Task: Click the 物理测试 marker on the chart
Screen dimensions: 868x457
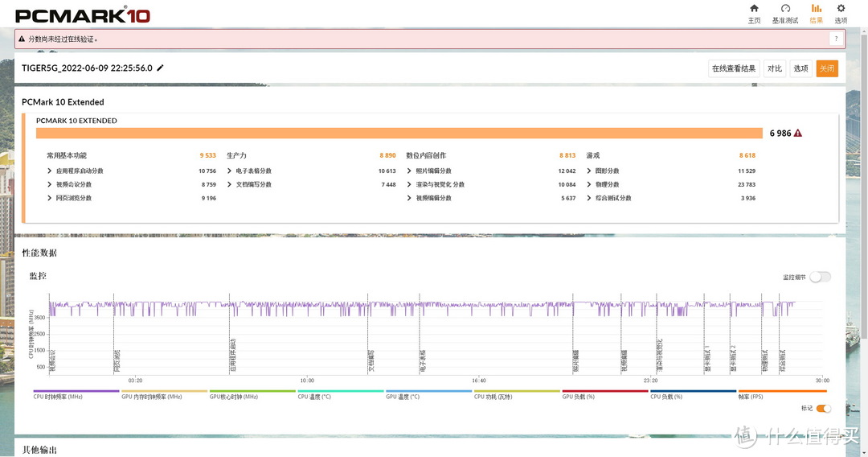Action: coord(765,360)
